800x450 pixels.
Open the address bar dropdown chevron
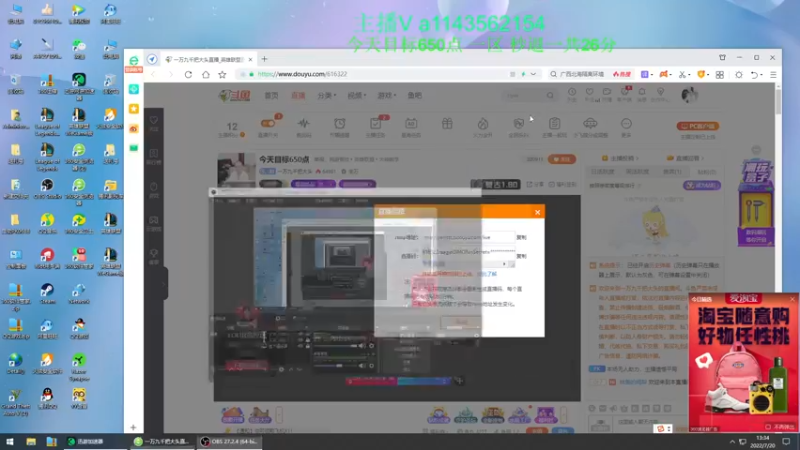click(x=533, y=74)
